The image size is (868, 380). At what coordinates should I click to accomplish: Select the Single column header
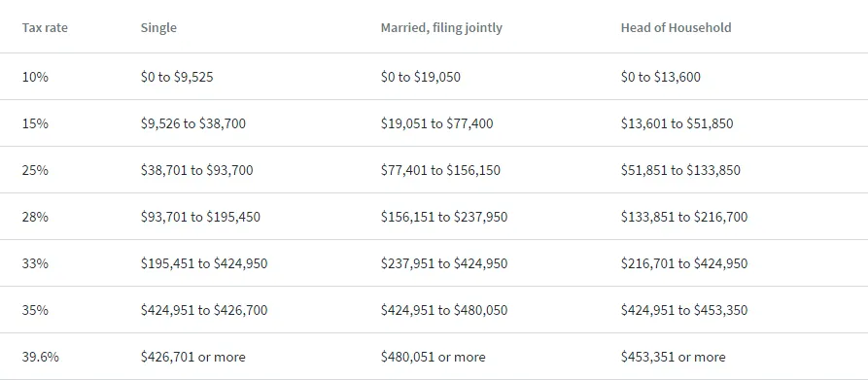pyautogui.click(x=158, y=27)
